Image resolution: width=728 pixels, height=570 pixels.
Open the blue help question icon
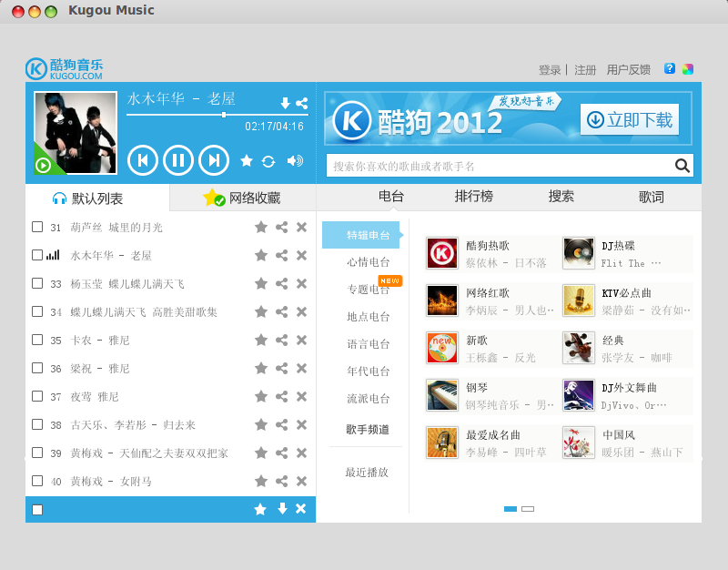(670, 69)
